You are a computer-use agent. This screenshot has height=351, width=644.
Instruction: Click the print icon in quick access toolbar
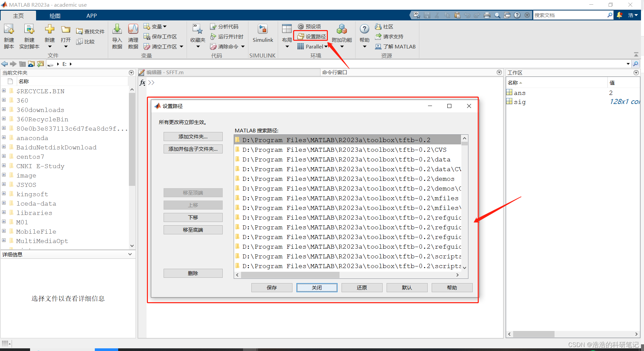coord(487,15)
